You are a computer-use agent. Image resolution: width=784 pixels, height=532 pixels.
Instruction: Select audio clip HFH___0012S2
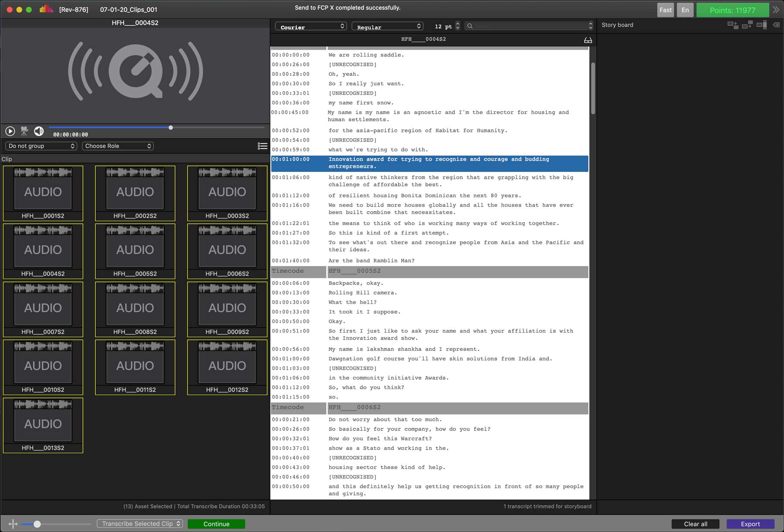coord(227,367)
